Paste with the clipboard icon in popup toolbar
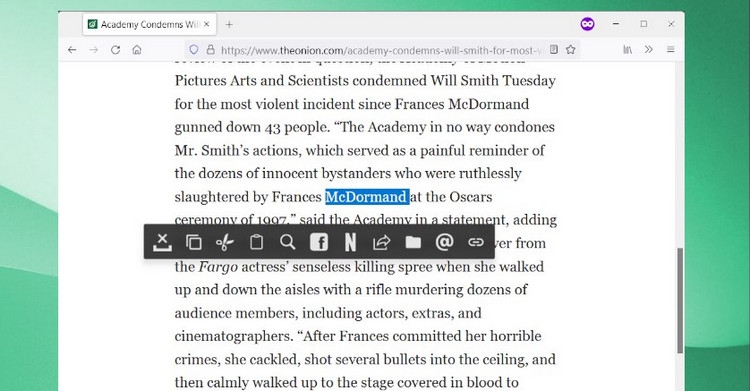750x391 pixels. coord(256,242)
